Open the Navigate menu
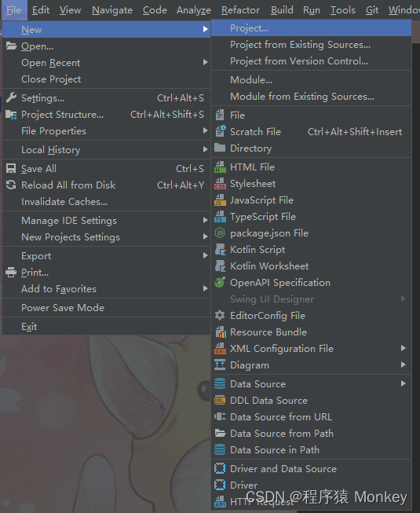The height and width of the screenshot is (513, 420). point(112,10)
